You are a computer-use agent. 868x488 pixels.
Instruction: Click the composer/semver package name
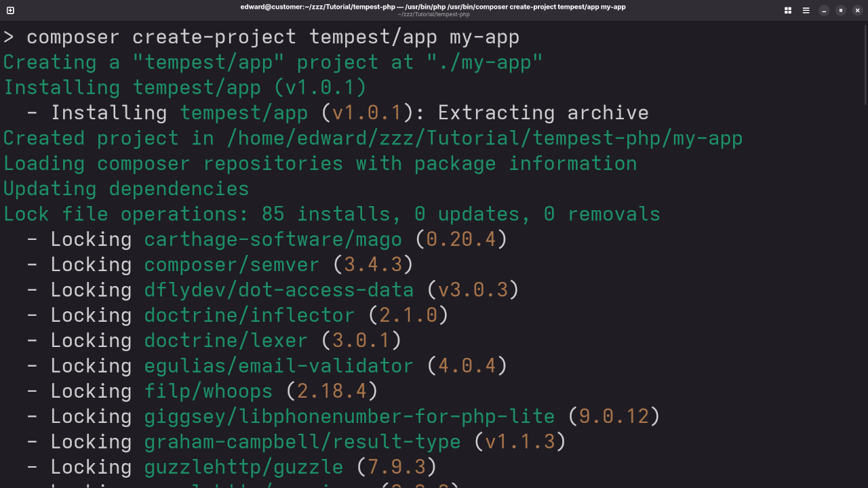232,264
